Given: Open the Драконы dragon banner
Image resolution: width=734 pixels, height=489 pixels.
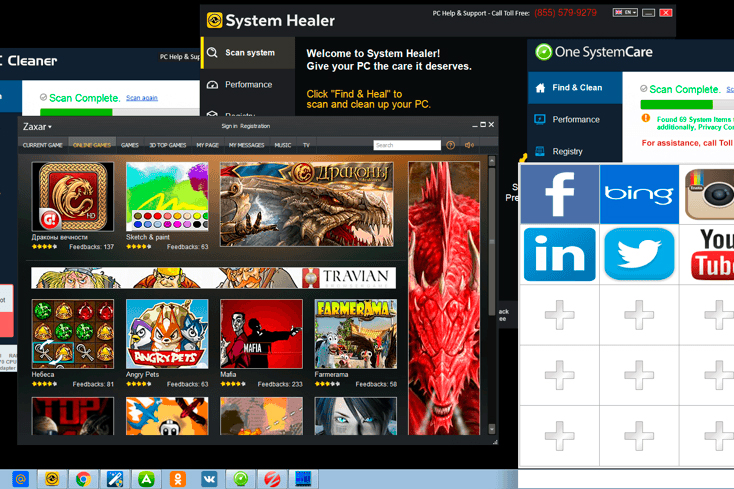Looking at the screenshot, I should point(307,204).
